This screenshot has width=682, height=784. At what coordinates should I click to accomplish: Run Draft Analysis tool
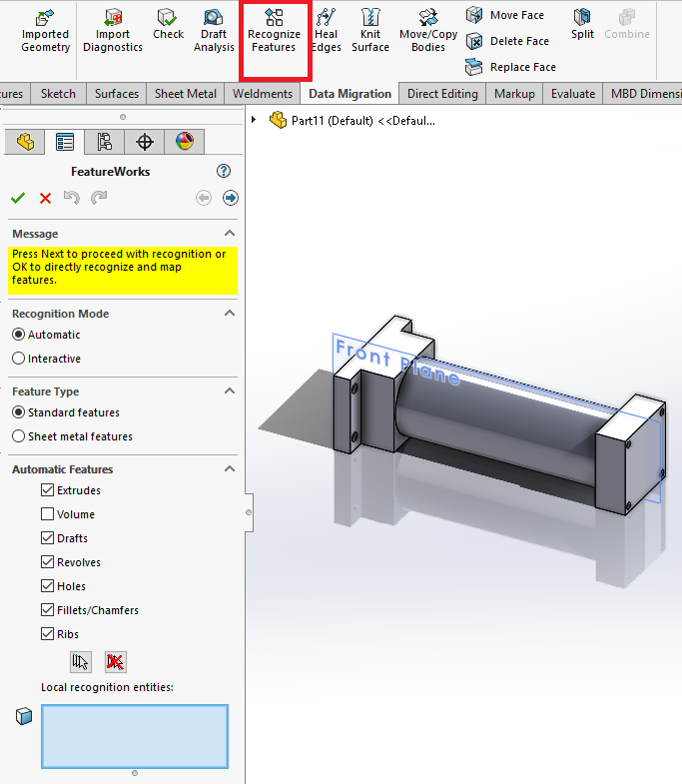pos(214,30)
